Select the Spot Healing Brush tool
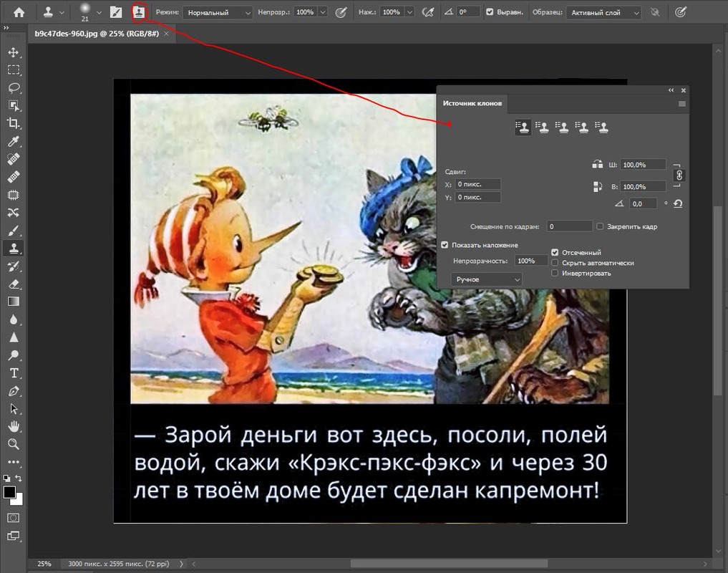 point(14,159)
